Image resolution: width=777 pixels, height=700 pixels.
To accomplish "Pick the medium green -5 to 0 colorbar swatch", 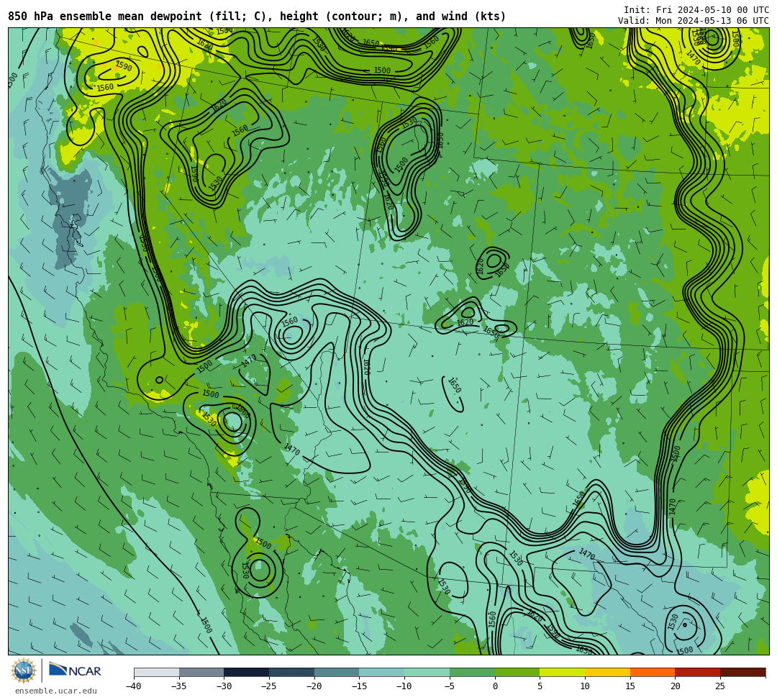I will click(x=472, y=672).
